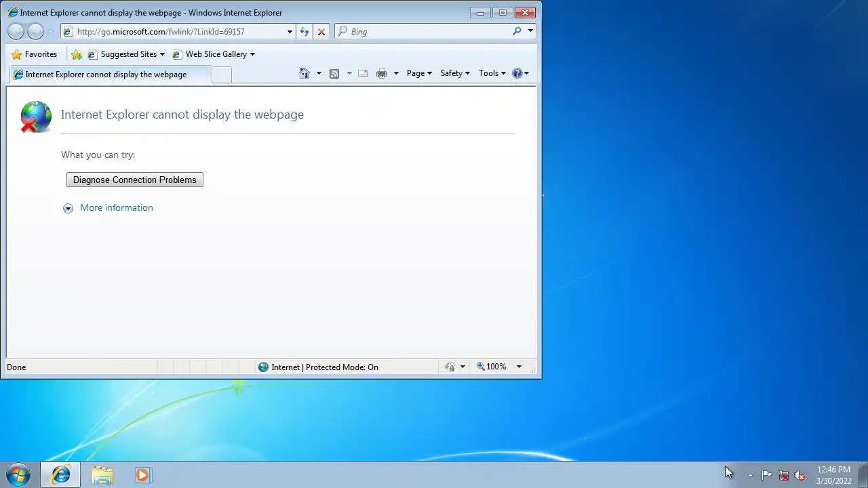868x488 pixels.
Task: Open the recent pages dropdown arrow
Action: (x=50, y=32)
